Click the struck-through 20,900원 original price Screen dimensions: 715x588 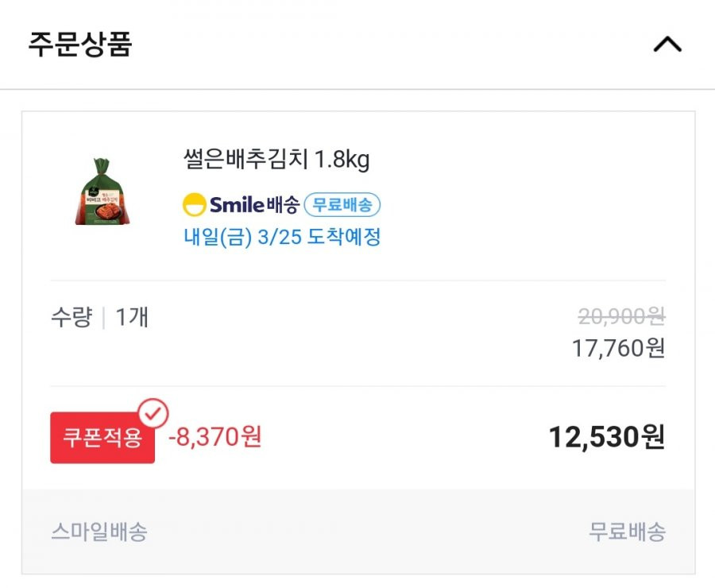621,316
